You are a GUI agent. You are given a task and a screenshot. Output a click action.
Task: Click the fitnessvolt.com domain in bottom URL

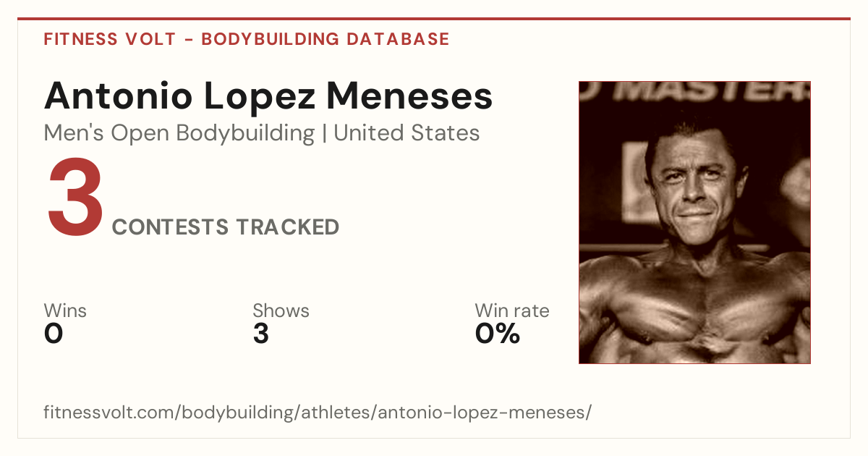[x=110, y=413]
